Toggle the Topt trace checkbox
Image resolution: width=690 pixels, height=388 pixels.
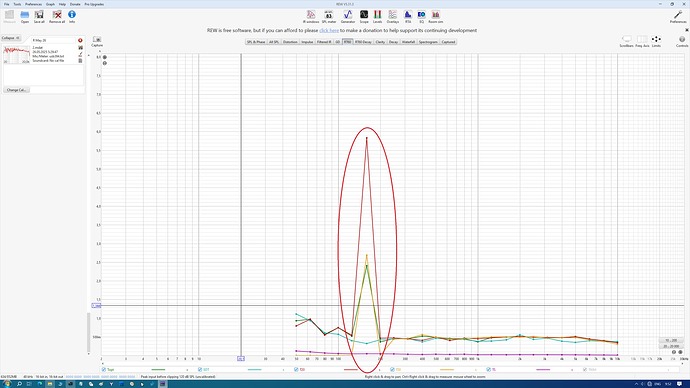coord(104,370)
